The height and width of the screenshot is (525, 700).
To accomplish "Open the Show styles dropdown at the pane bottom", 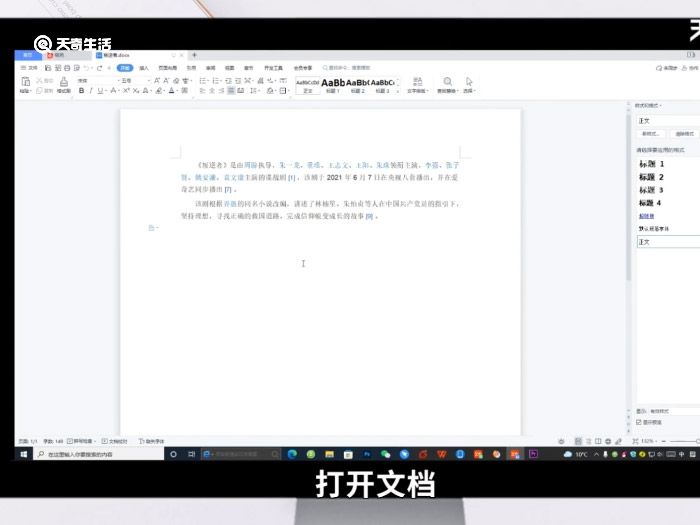I will [x=674, y=411].
